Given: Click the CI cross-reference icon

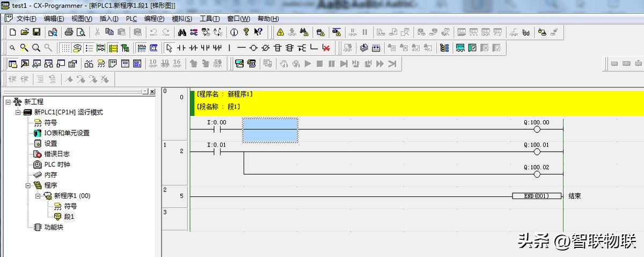Looking at the screenshot, I should click(153, 48).
